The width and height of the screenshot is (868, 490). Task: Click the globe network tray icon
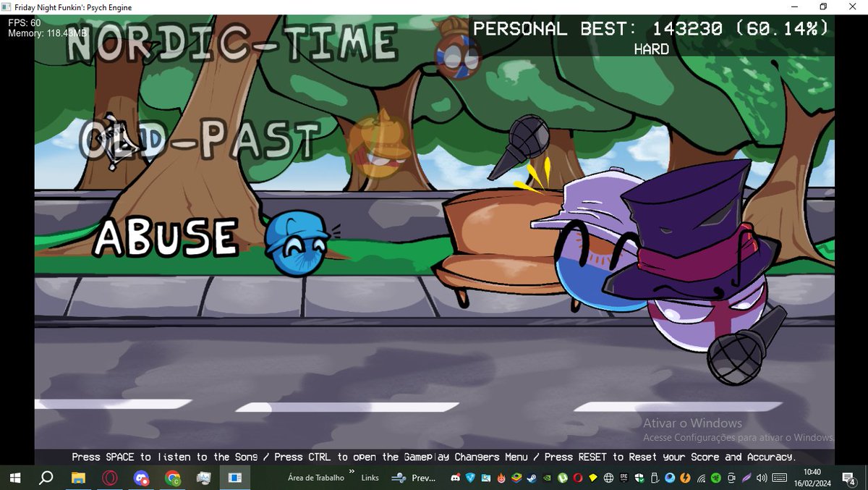coord(608,478)
